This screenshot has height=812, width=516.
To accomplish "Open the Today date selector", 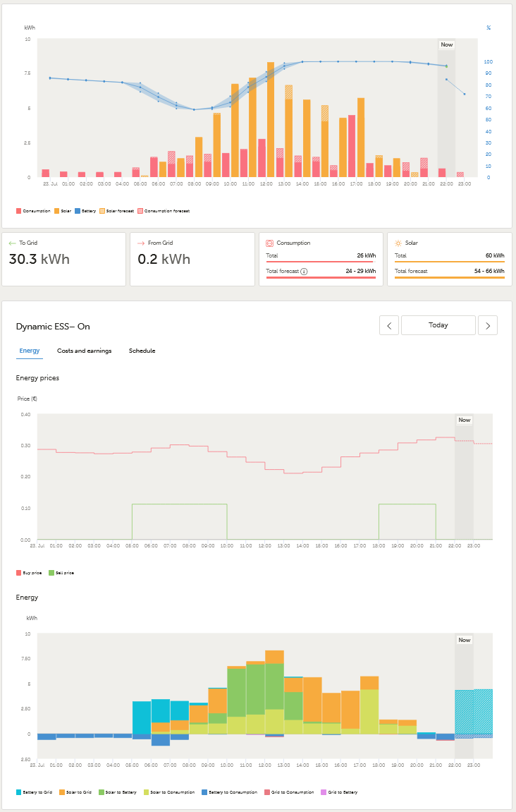I will (x=438, y=325).
